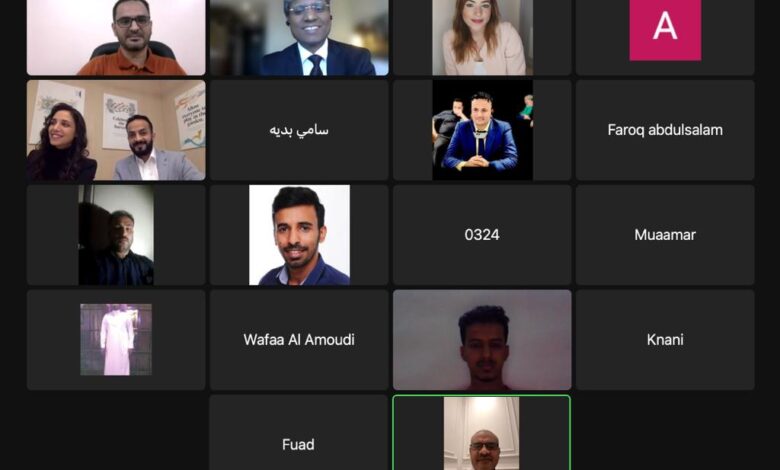Select profile photo of man on white background
This screenshot has width=780, height=470.
tap(299, 235)
